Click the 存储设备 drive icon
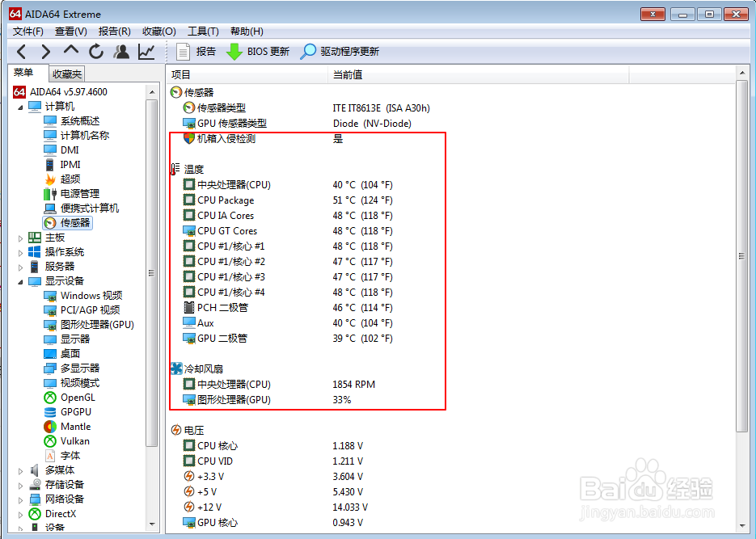The image size is (756, 539). tap(35, 485)
